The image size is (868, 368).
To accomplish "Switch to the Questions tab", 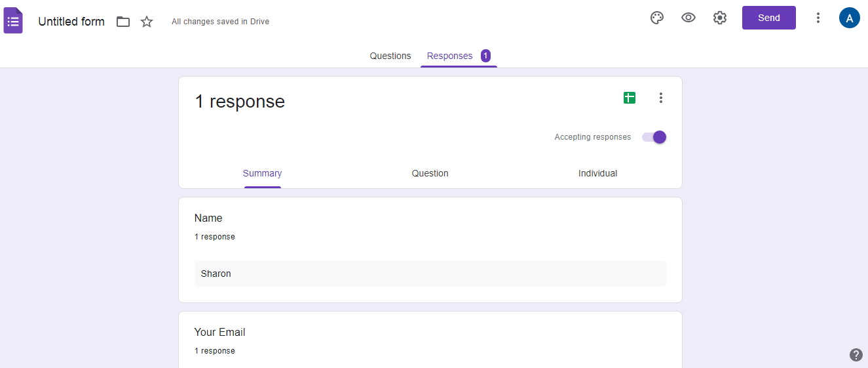I will pyautogui.click(x=390, y=56).
